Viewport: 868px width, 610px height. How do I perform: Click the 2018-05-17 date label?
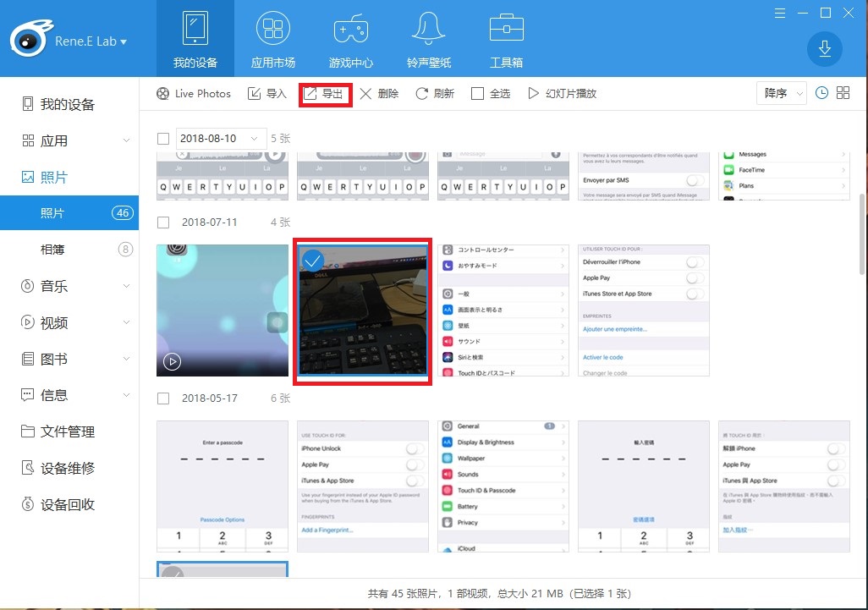point(209,398)
